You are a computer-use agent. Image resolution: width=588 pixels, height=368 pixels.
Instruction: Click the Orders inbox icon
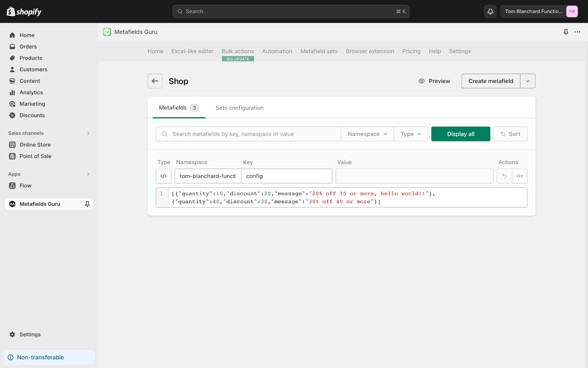tap(12, 46)
